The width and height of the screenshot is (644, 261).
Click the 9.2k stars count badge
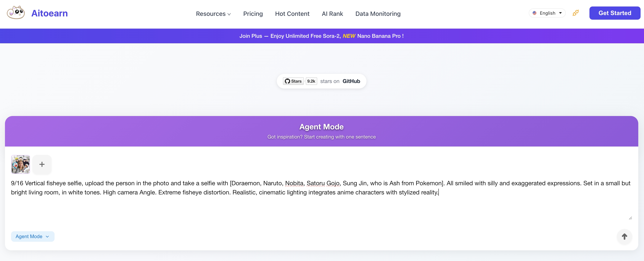[311, 81]
